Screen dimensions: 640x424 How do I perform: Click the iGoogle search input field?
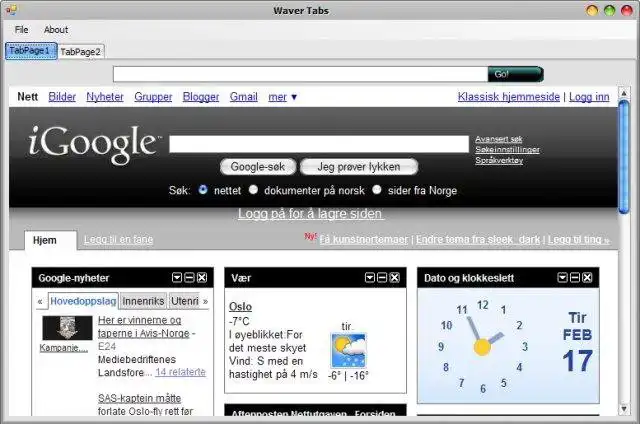pyautogui.click(x=319, y=144)
